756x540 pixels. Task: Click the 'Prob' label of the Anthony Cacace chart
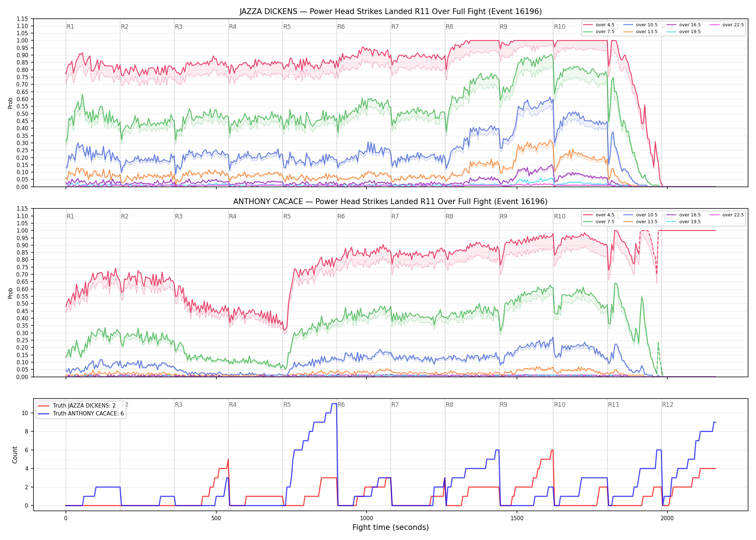click(x=10, y=293)
